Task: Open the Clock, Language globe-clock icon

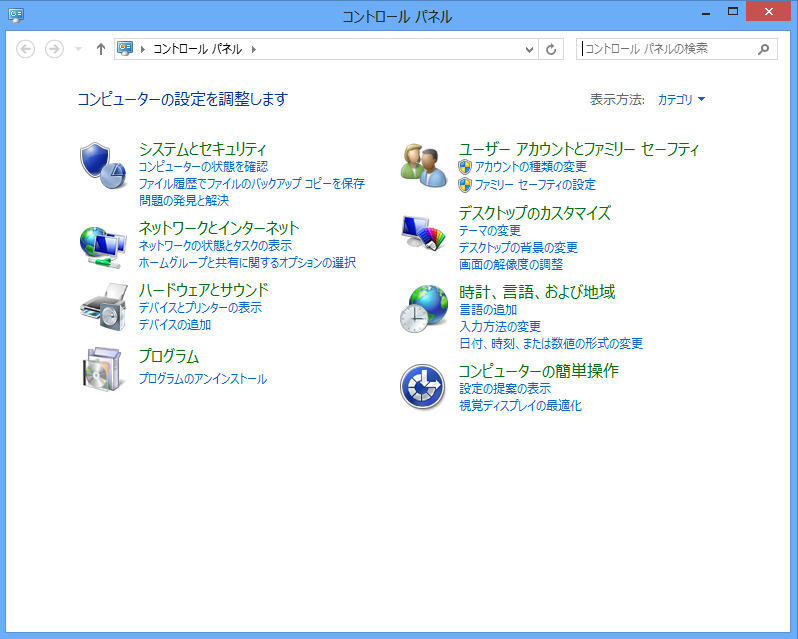Action: click(424, 308)
